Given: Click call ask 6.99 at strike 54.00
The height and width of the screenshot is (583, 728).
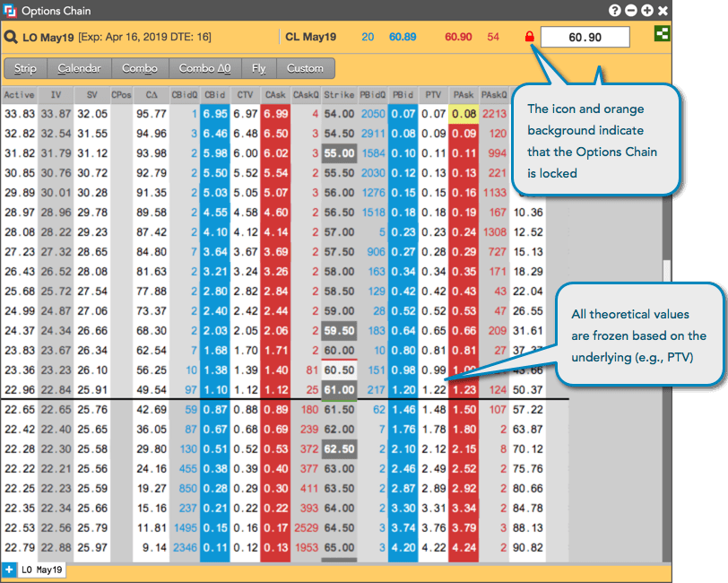Looking at the screenshot, I should [275, 114].
